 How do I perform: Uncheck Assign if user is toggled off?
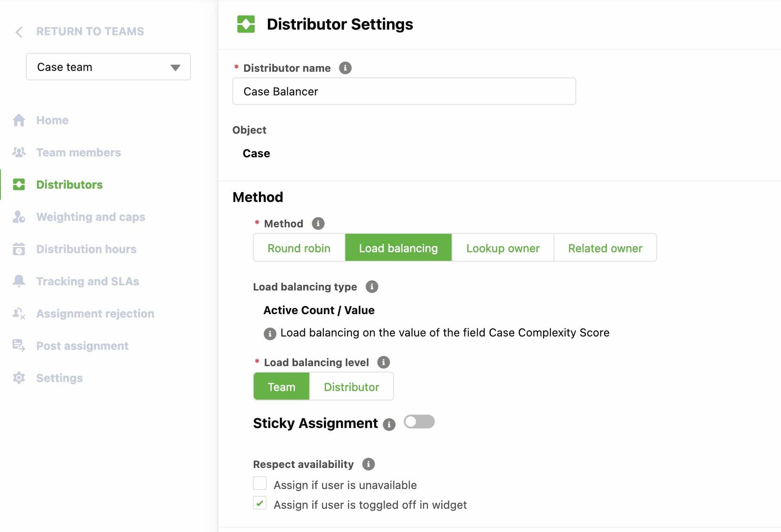[260, 503]
